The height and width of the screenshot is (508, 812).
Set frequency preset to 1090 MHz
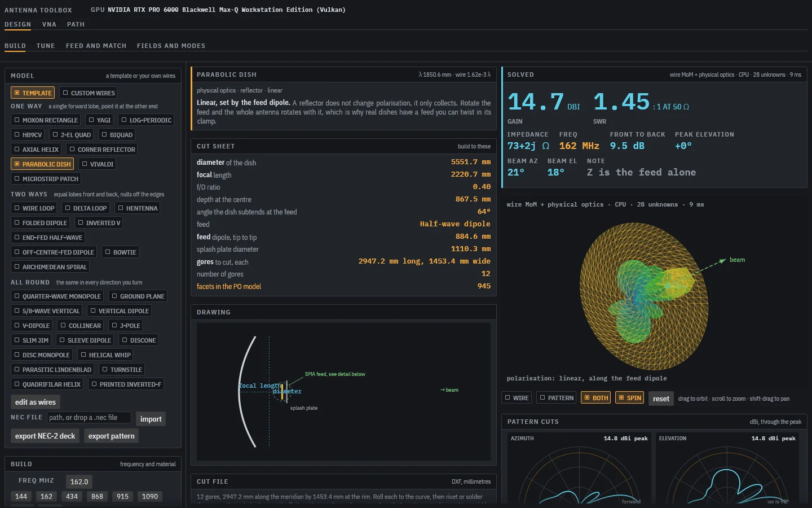[150, 496]
